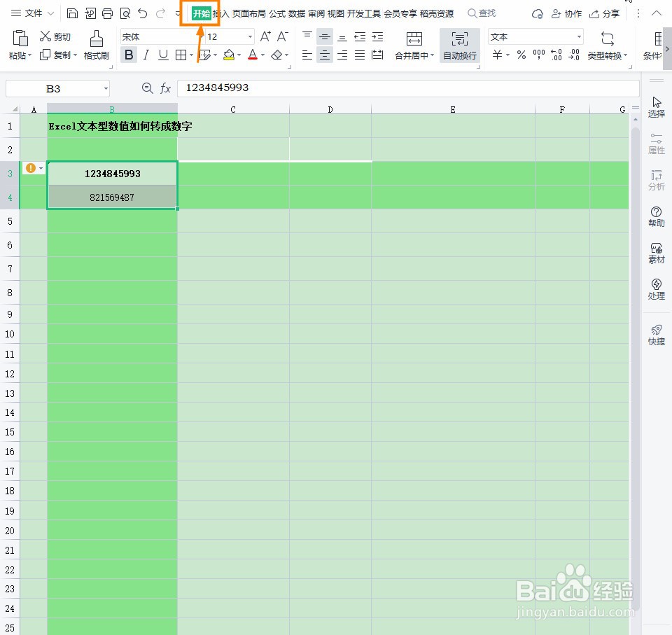Click the Undo arrow
This screenshot has width=672, height=635.
pos(143,14)
